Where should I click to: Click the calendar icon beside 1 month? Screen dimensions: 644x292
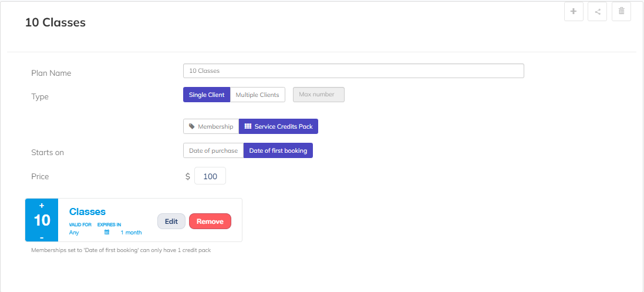107,233
